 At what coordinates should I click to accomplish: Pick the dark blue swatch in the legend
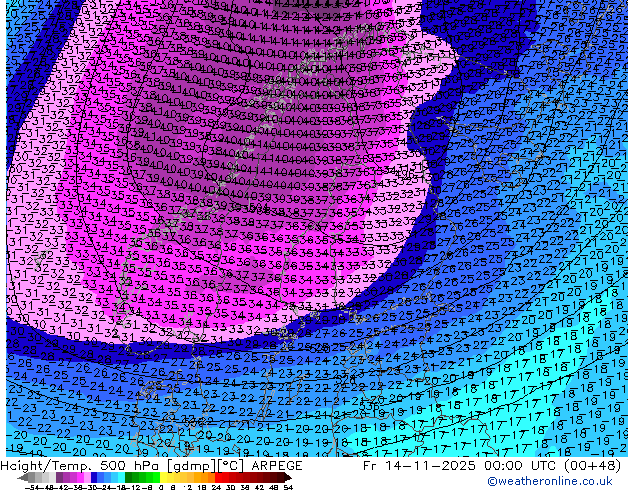pos(94,477)
